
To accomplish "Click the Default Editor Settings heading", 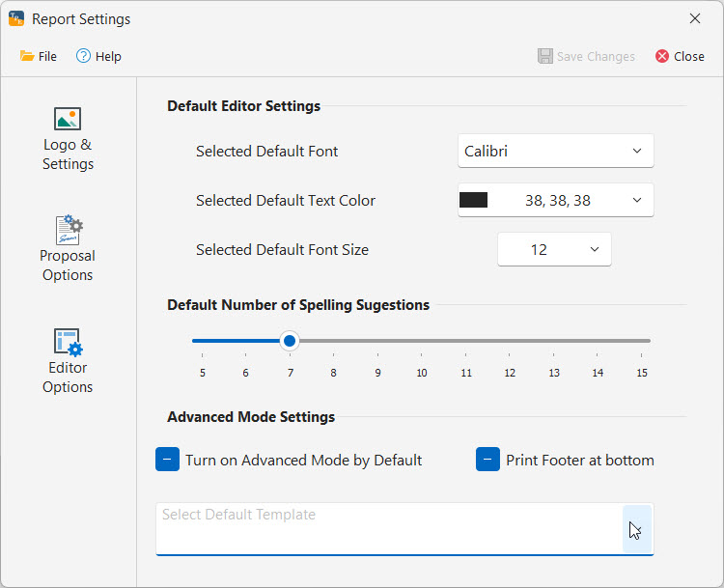I will 244,106.
